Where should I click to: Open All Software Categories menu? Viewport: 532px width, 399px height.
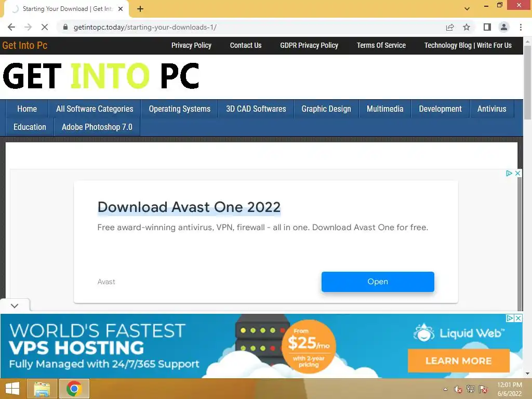95,109
